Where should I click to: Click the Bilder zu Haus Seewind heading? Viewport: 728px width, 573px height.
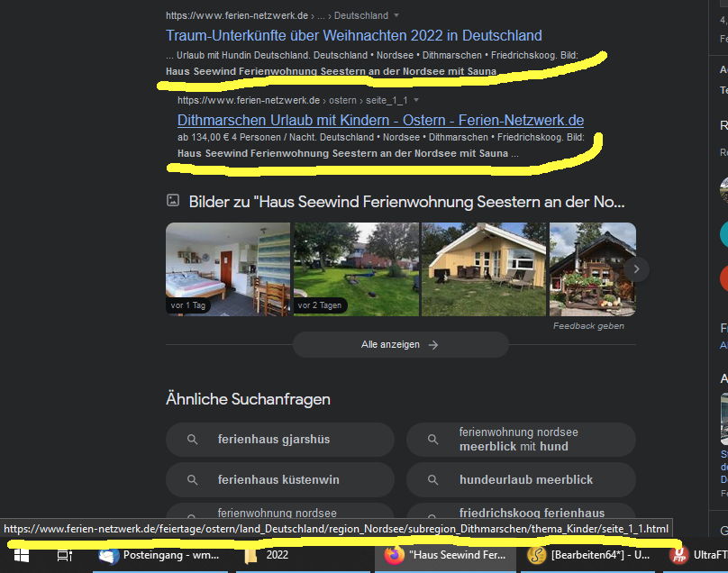pos(406,202)
